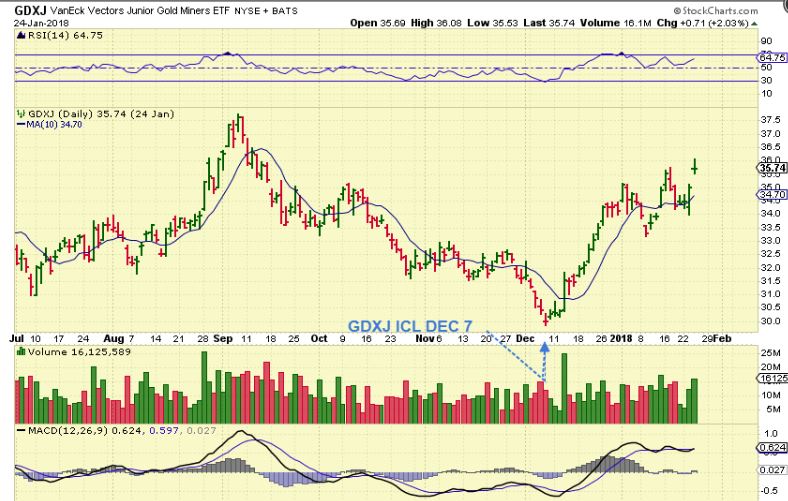The height and width of the screenshot is (501, 788).
Task: Click the 24-Jan-2018 chart date
Action: pos(41,23)
